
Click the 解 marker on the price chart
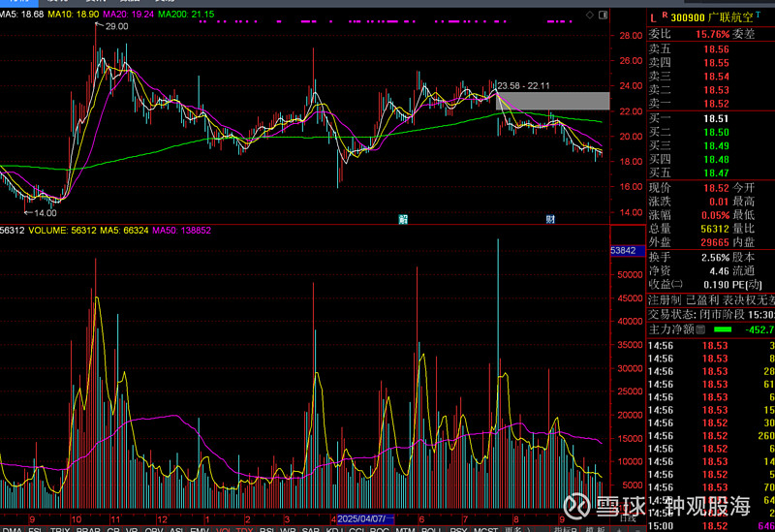pyautogui.click(x=403, y=219)
